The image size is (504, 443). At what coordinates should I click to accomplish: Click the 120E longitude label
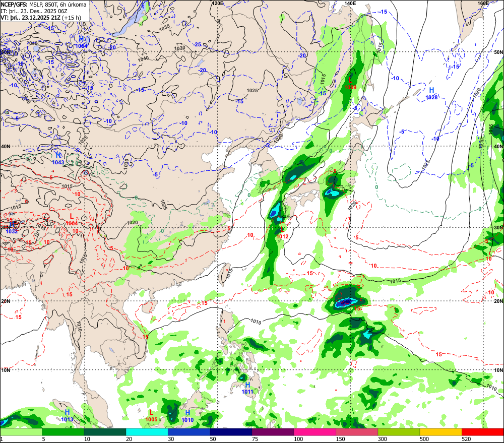tap(218, 3)
